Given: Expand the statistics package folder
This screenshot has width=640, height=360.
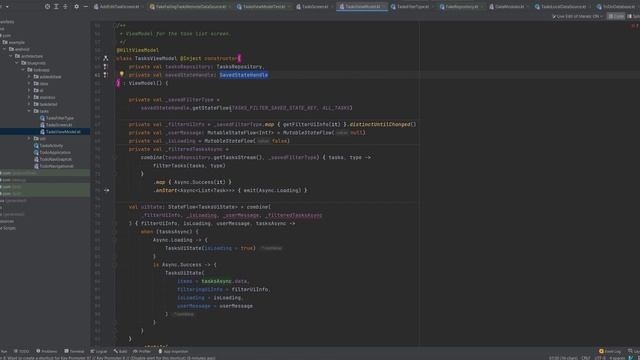Looking at the screenshot, I should coord(29,98).
